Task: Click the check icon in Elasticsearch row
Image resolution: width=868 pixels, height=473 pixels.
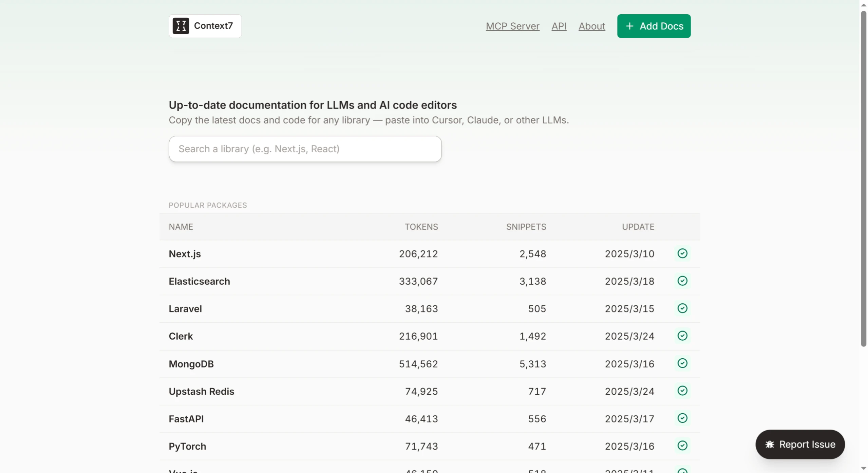Action: click(682, 281)
